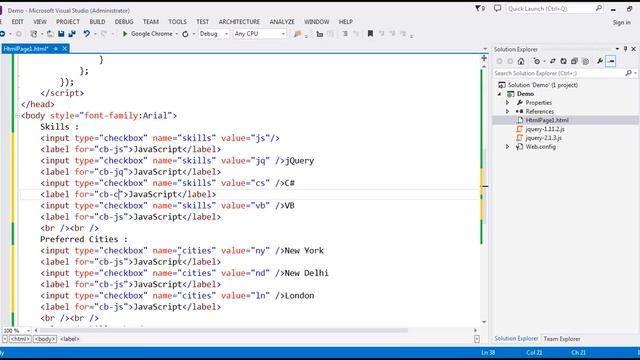Expand the Properties node
Viewport: 640px width, 360px height.
[508, 102]
